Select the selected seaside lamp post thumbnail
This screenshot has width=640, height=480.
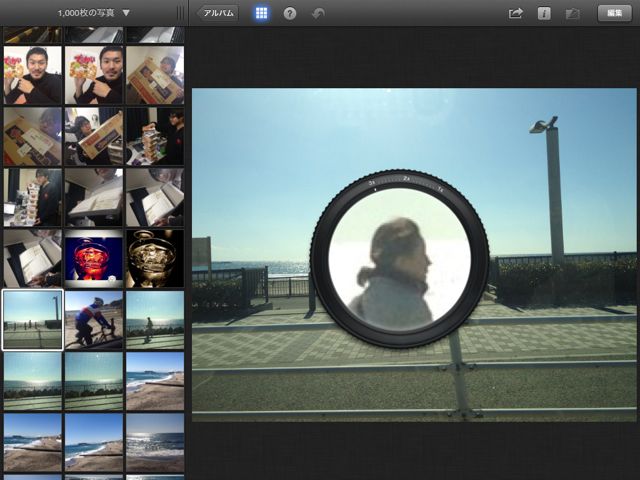click(33, 320)
